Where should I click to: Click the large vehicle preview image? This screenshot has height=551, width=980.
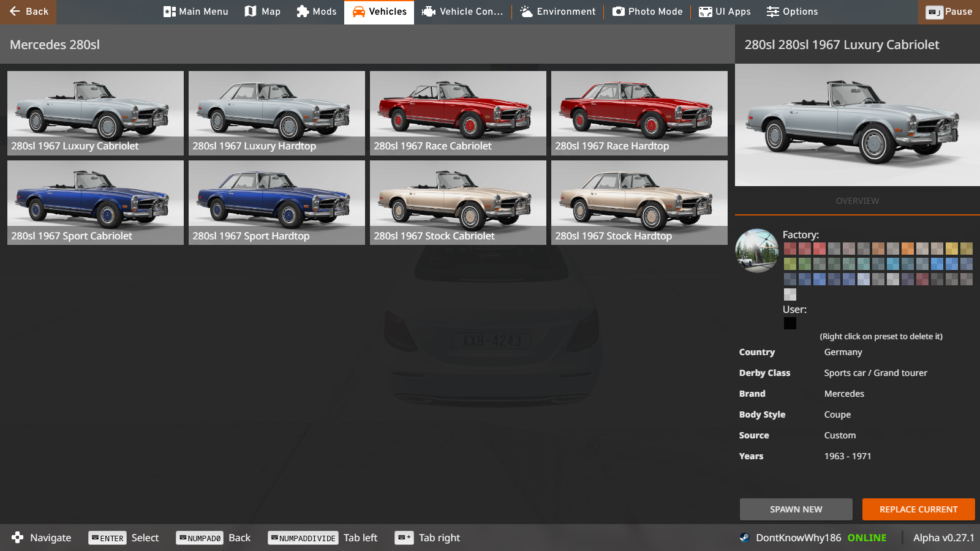tap(858, 125)
